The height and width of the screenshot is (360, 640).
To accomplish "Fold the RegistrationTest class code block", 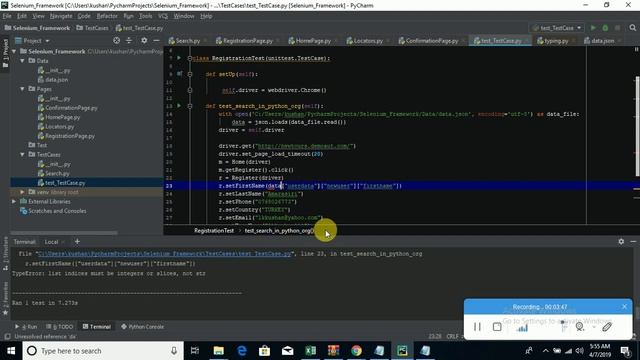I will (190, 58).
